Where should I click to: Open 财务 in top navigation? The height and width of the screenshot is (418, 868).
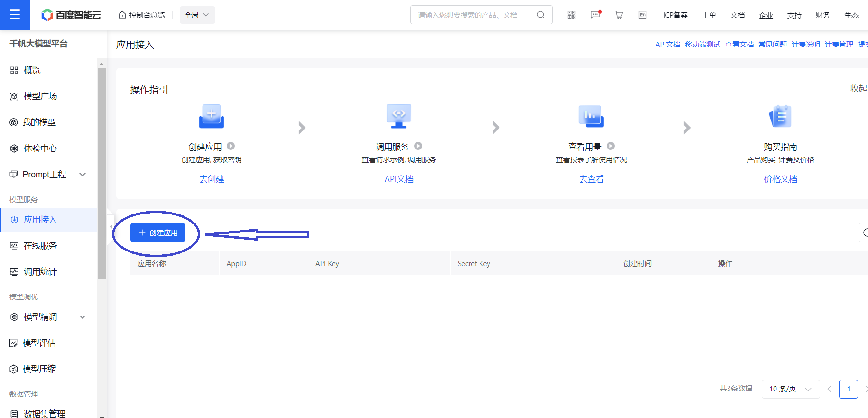click(823, 15)
